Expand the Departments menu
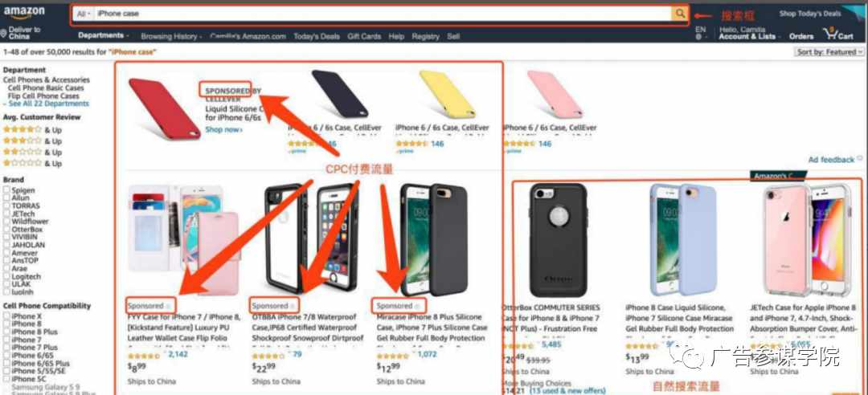Viewport: 868px width, 395px height. (x=103, y=36)
